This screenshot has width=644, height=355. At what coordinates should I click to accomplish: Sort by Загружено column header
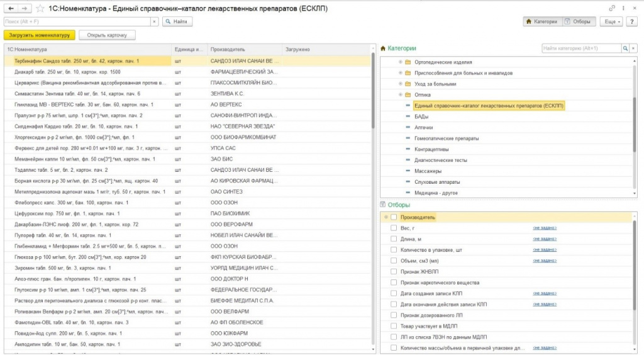(x=325, y=49)
